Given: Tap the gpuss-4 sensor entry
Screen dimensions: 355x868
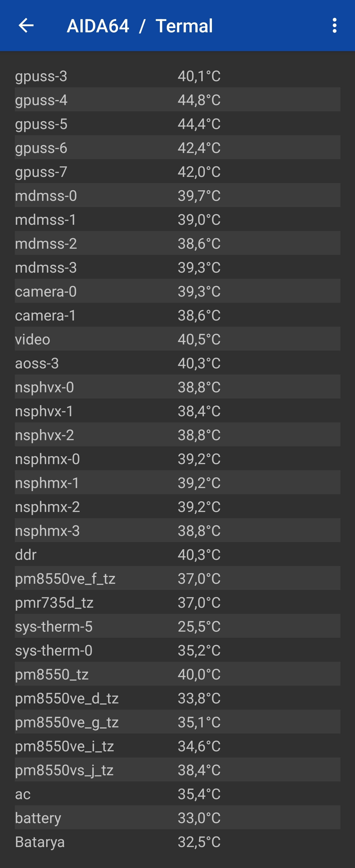Looking at the screenshot, I should coord(178,100).
